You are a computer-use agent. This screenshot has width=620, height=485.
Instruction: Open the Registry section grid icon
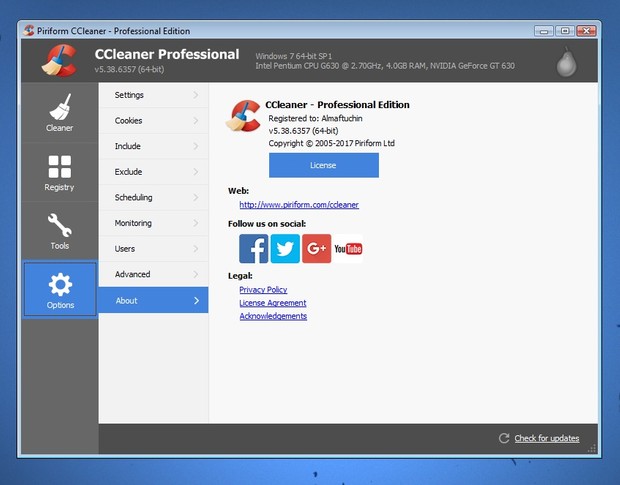(x=60, y=166)
